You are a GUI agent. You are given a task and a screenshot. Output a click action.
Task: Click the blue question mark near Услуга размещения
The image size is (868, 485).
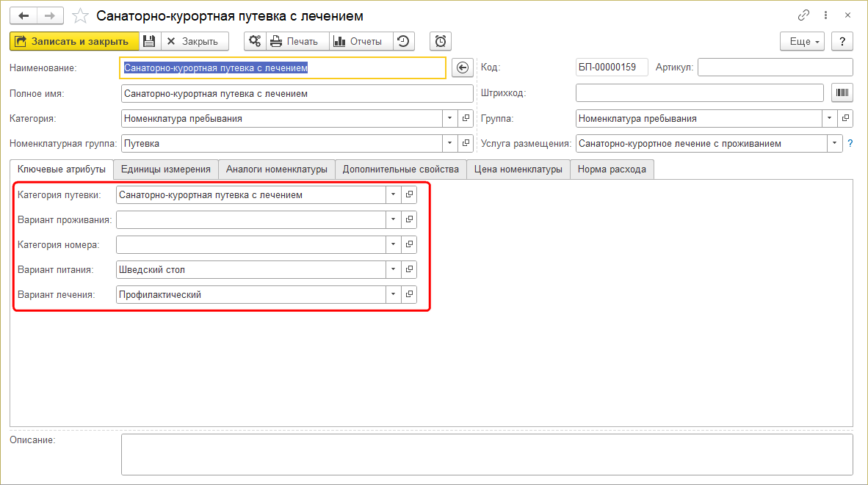coord(850,144)
